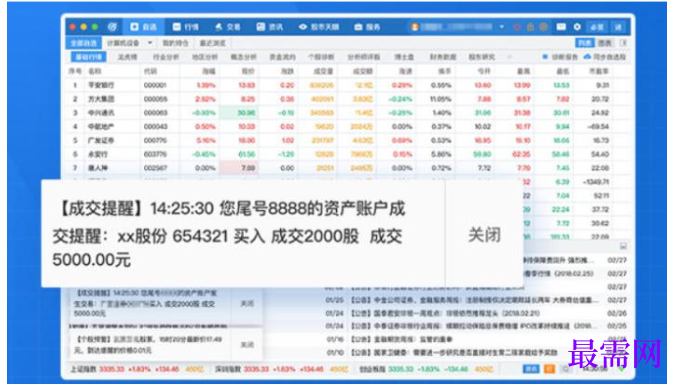Viewport: 680px width, 385px height.
Task: Click the briefcase icon beside 服务
Action: tap(358, 27)
